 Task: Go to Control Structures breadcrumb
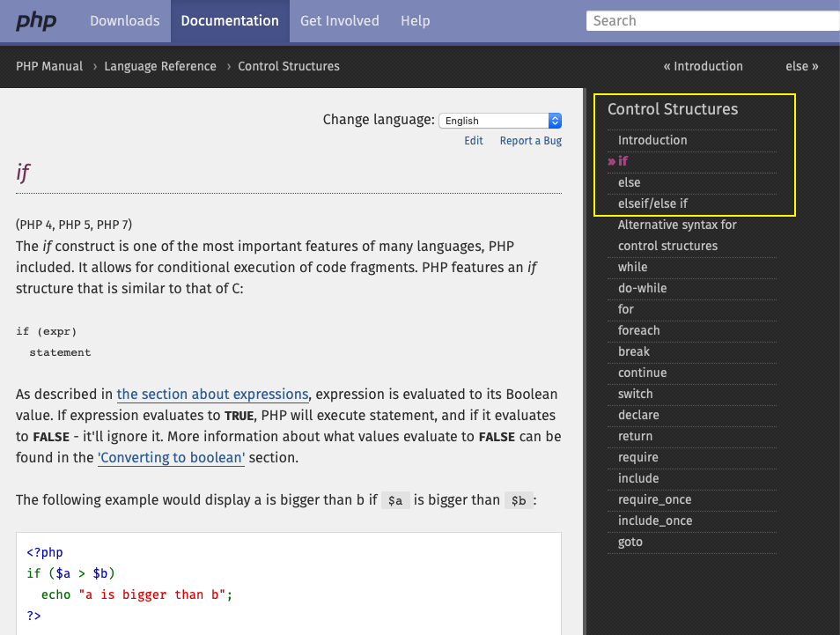pyautogui.click(x=289, y=66)
